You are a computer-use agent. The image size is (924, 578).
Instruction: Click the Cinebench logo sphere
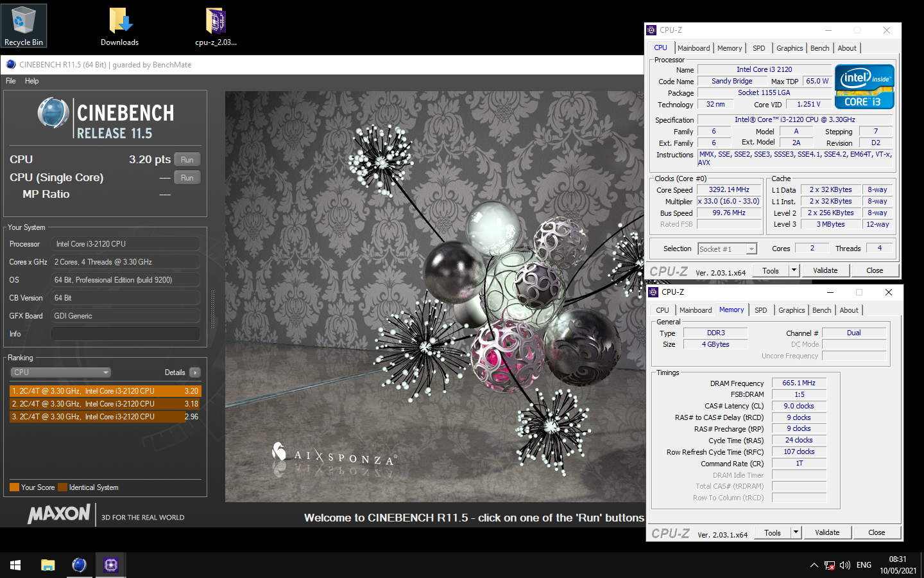pyautogui.click(x=53, y=114)
